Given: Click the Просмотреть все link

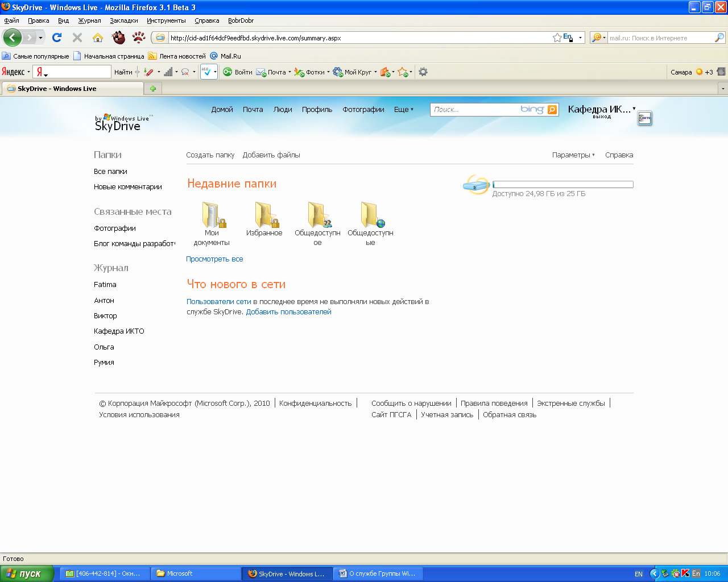Looking at the screenshot, I should (x=214, y=259).
